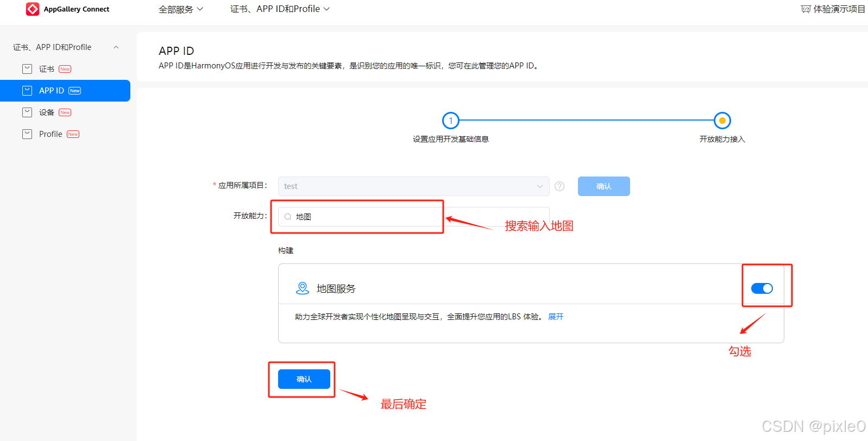Open the 全部服务 dropdown menu
This screenshot has height=441, width=868.
pos(181,9)
